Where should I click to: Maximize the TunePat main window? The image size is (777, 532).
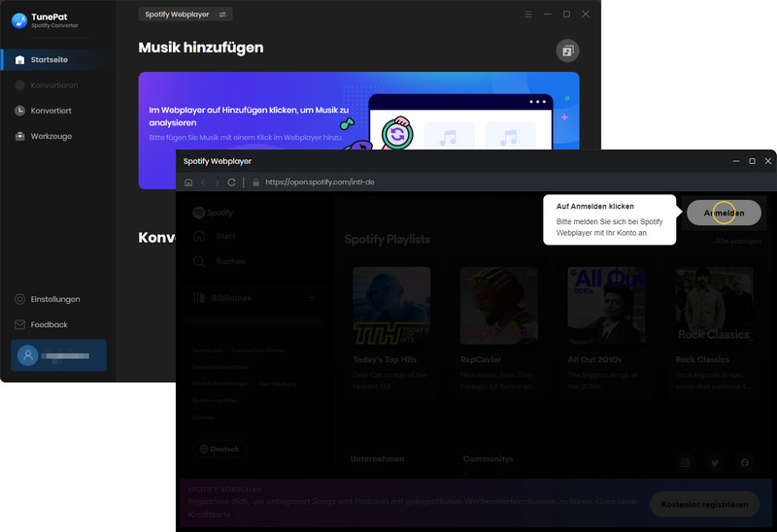[x=566, y=15]
